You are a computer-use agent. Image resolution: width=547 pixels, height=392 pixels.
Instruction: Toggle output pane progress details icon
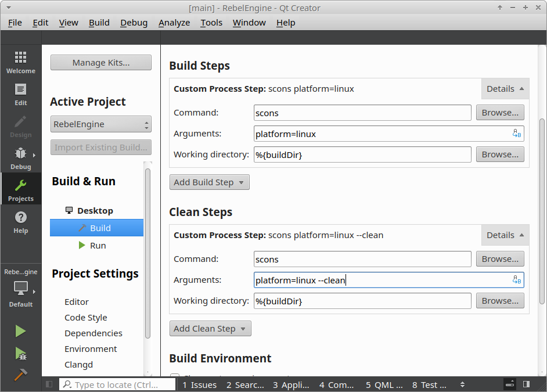[510, 384]
